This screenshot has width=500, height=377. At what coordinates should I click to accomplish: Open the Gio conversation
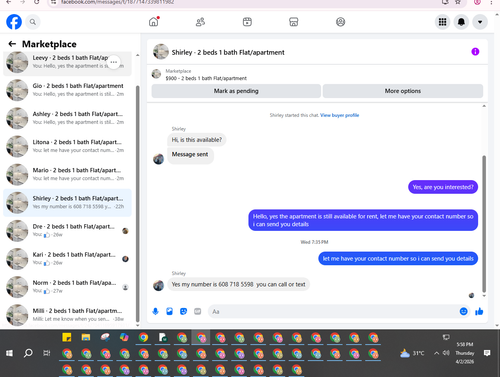point(67,90)
